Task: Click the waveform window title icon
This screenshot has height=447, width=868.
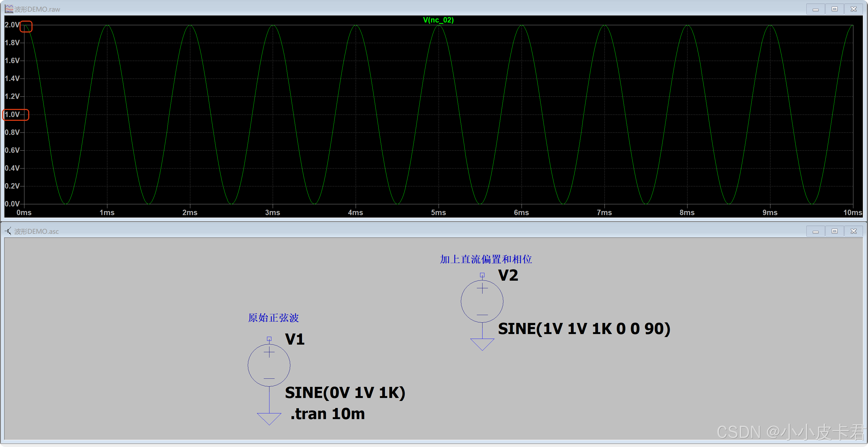Action: (9, 9)
